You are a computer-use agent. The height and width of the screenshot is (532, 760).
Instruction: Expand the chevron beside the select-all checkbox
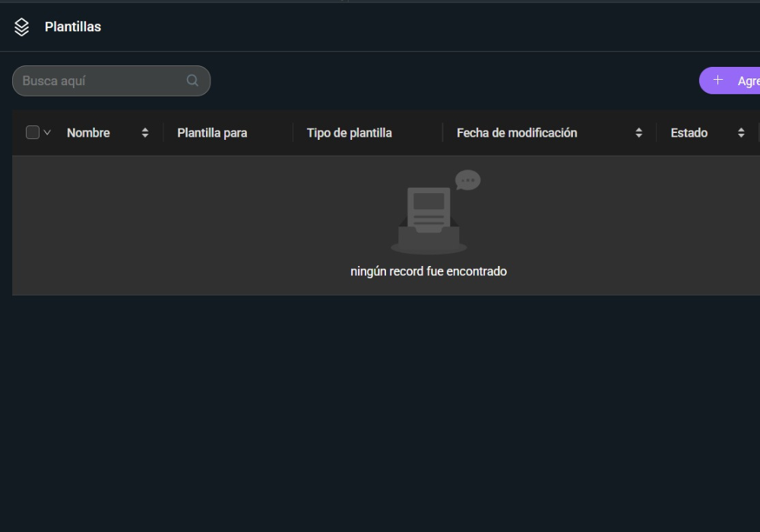[x=47, y=132]
